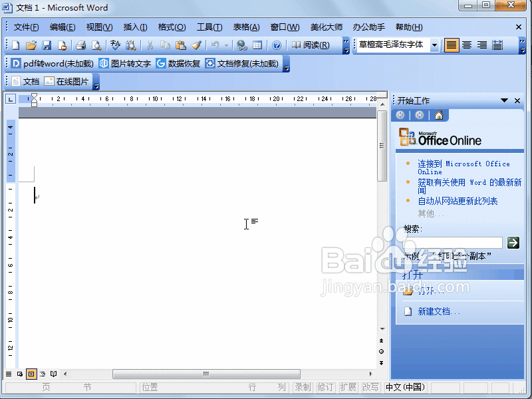Open the font name dropdown
This screenshot has height=399, width=532.
434,45
